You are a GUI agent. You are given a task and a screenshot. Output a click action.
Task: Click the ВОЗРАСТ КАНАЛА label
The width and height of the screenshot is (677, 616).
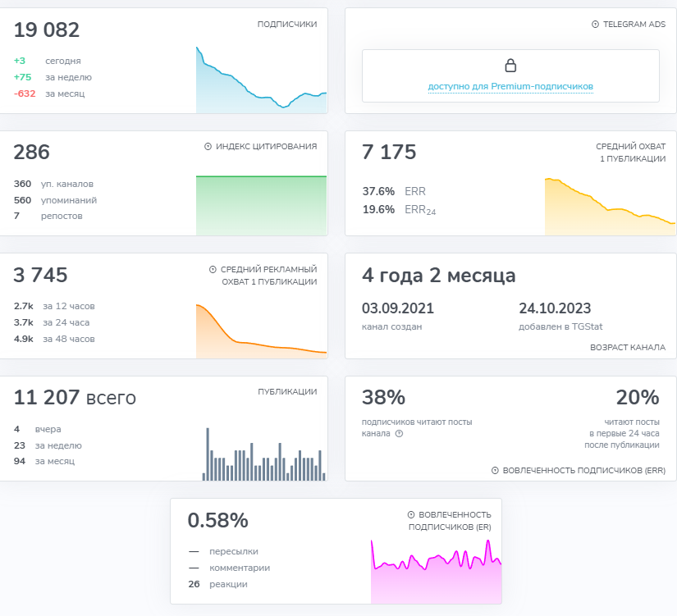[627, 348]
